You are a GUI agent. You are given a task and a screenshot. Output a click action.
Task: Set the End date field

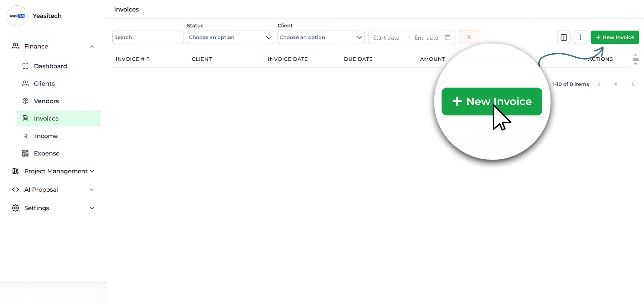point(426,38)
